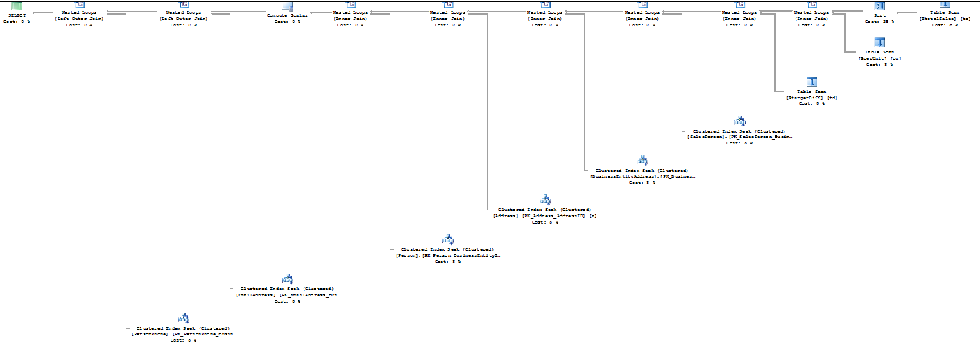Click the Nested Loops icon next to SELECT
Screen dimensions: 980x345
coord(79,5)
